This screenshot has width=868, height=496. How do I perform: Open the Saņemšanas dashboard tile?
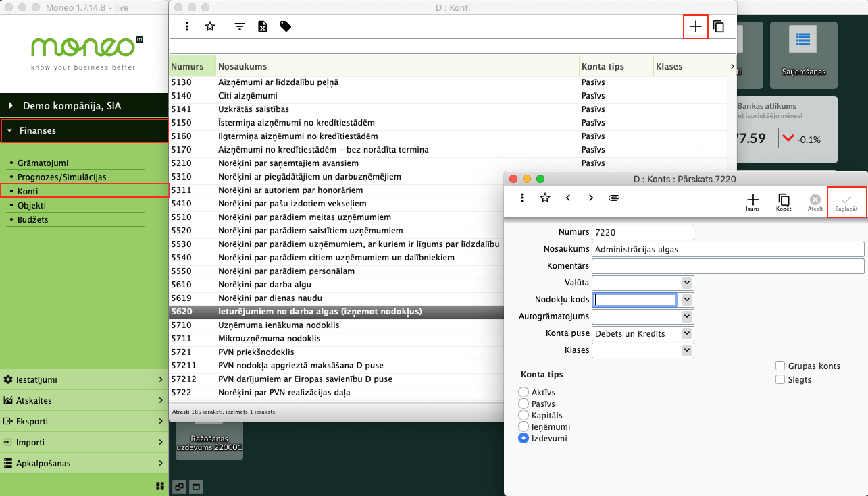click(x=803, y=55)
